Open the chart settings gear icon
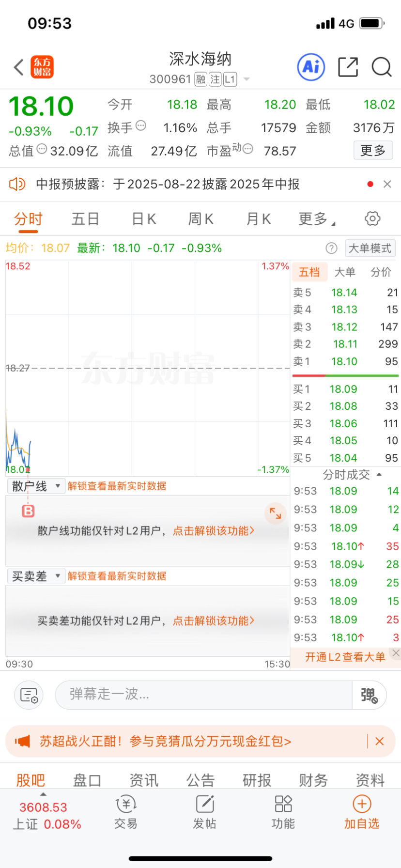 (372, 218)
